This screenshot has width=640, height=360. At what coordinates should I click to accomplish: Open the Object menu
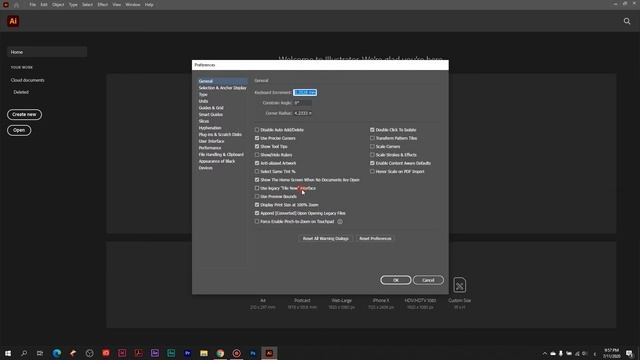click(58, 5)
